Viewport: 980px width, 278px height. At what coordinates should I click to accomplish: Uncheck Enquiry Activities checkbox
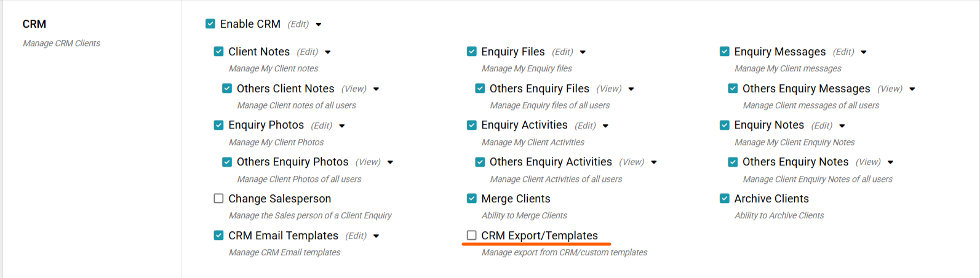coord(471,125)
